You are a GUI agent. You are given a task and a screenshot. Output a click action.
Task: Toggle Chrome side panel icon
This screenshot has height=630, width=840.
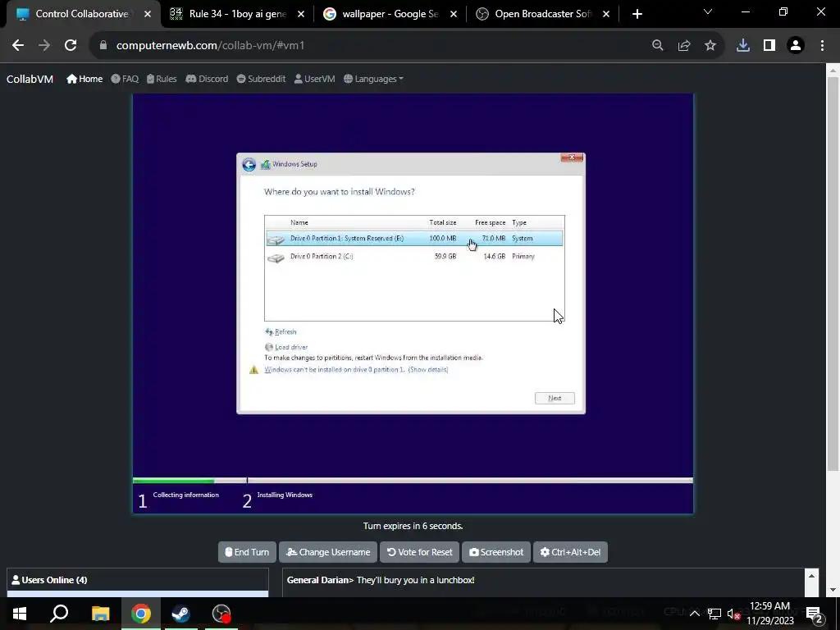tap(769, 46)
